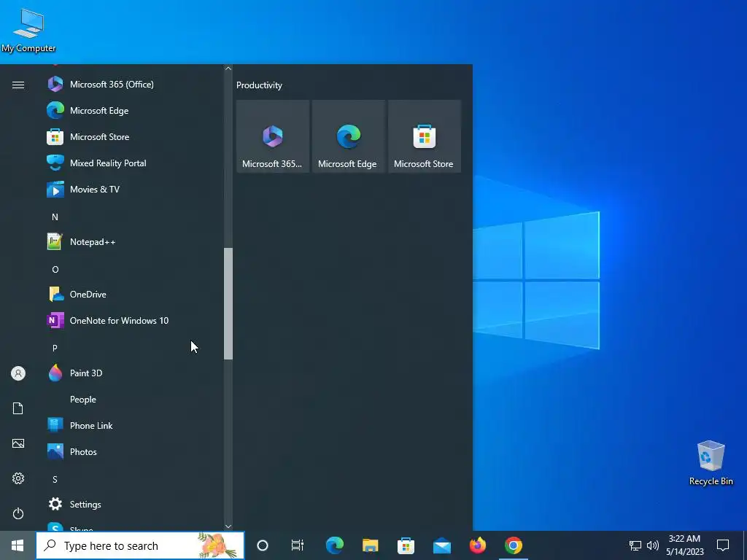The height and width of the screenshot is (560, 747).
Task: Switch to Google Chrome on the taskbar
Action: (x=513, y=545)
